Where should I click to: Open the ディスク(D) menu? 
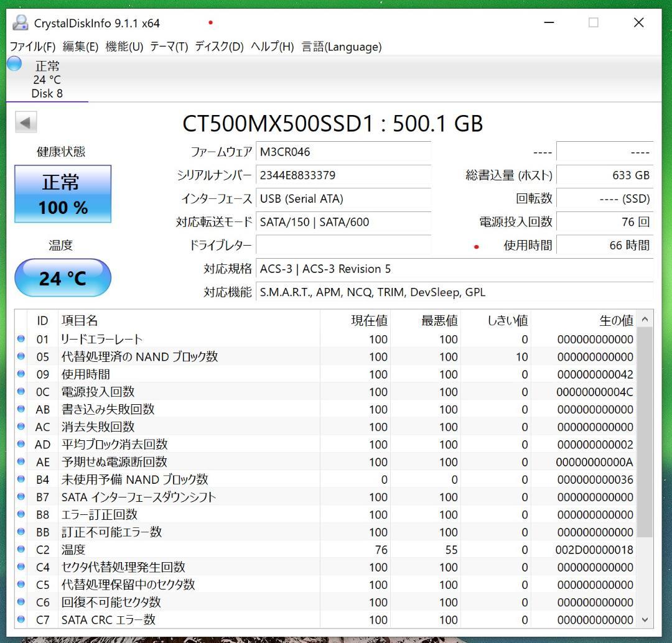(219, 46)
